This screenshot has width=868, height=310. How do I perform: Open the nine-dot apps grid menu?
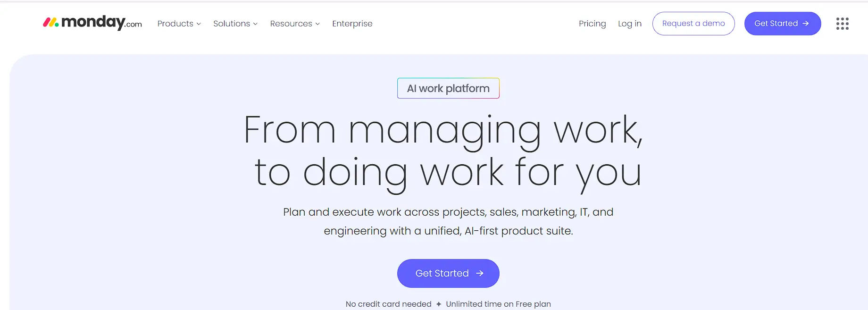[842, 24]
